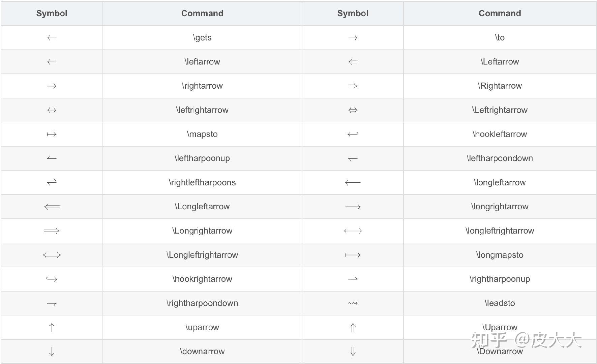Click the first Symbol column header
597x364 pixels.
[52, 13]
